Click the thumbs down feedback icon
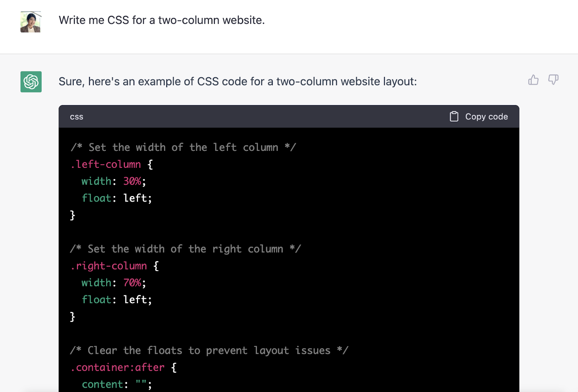 click(553, 80)
